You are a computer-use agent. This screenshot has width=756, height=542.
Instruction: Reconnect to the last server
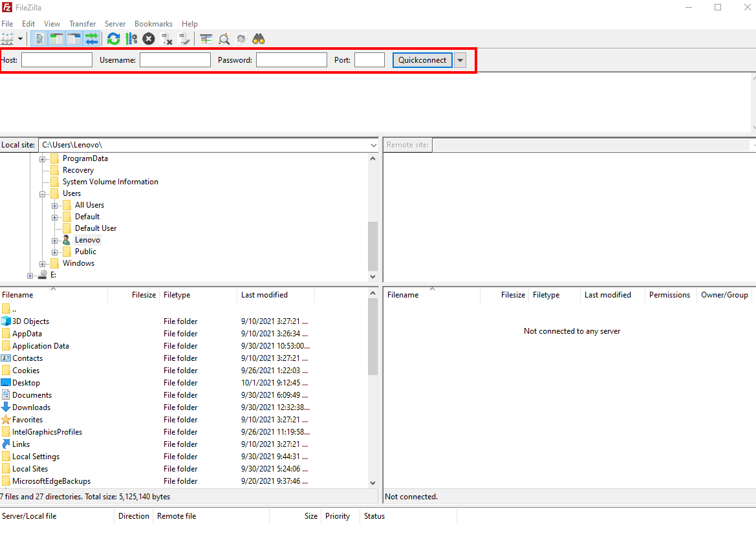click(x=184, y=39)
